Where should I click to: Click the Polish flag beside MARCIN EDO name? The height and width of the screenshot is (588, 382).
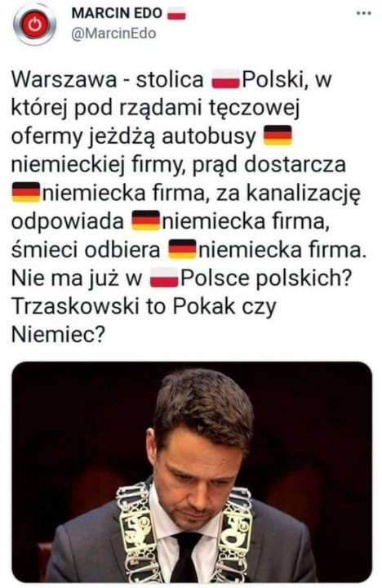(x=176, y=14)
